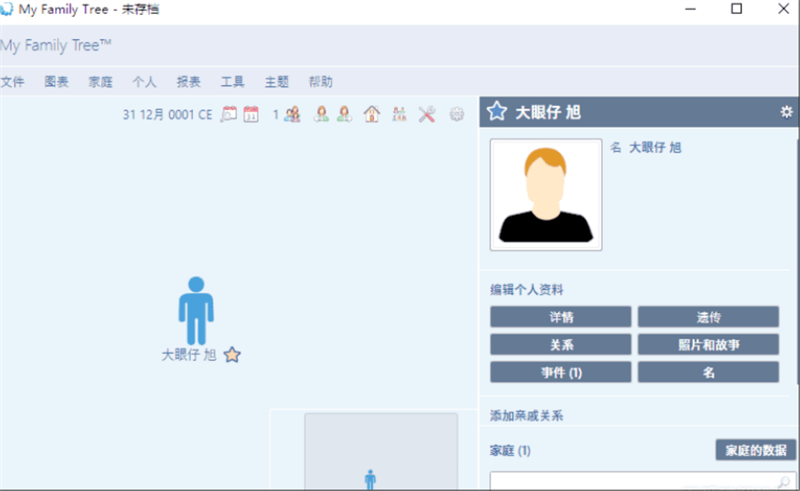
Task: Click the 大眼仔 旭 name label under figure
Action: 189,355
